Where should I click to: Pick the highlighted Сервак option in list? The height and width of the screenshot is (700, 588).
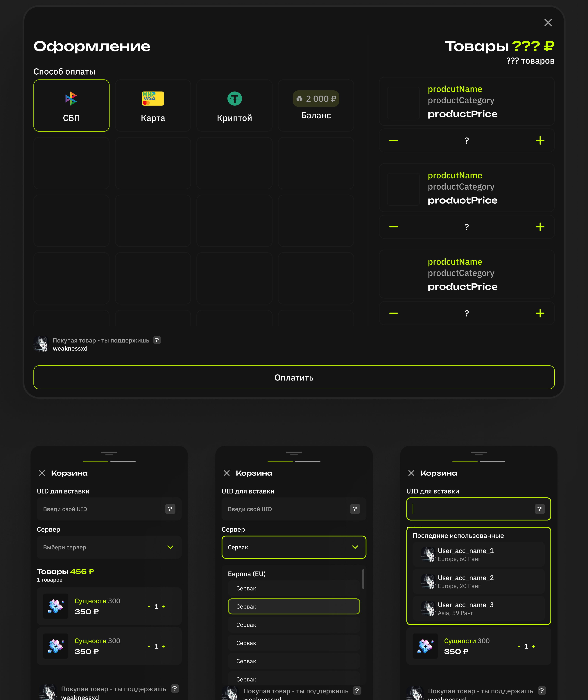294,606
